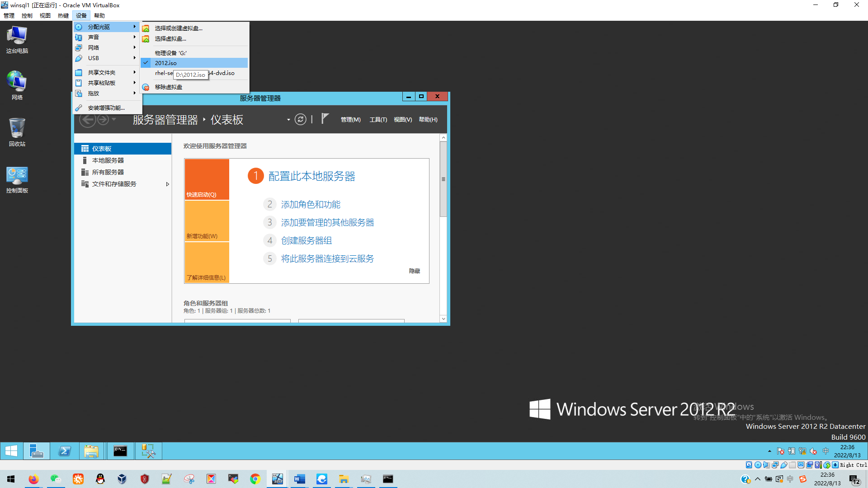
Task: Select the 了解详细信息(L) tile
Action: (x=207, y=263)
